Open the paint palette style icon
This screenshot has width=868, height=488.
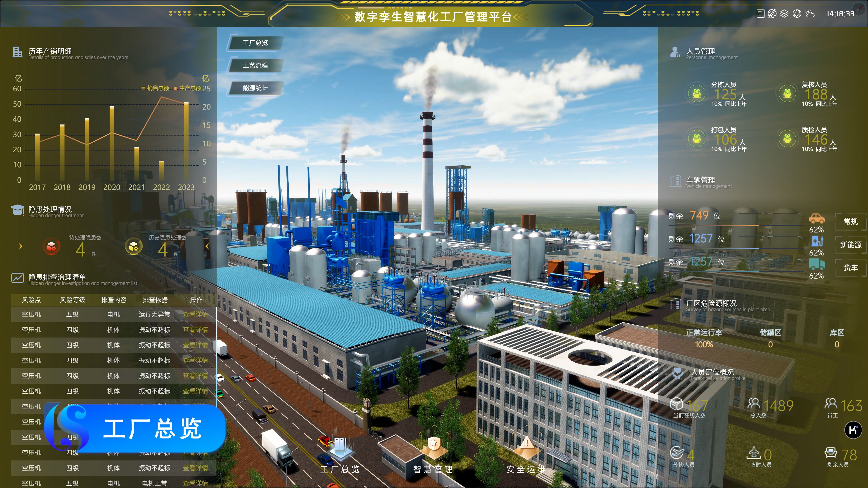(772, 14)
